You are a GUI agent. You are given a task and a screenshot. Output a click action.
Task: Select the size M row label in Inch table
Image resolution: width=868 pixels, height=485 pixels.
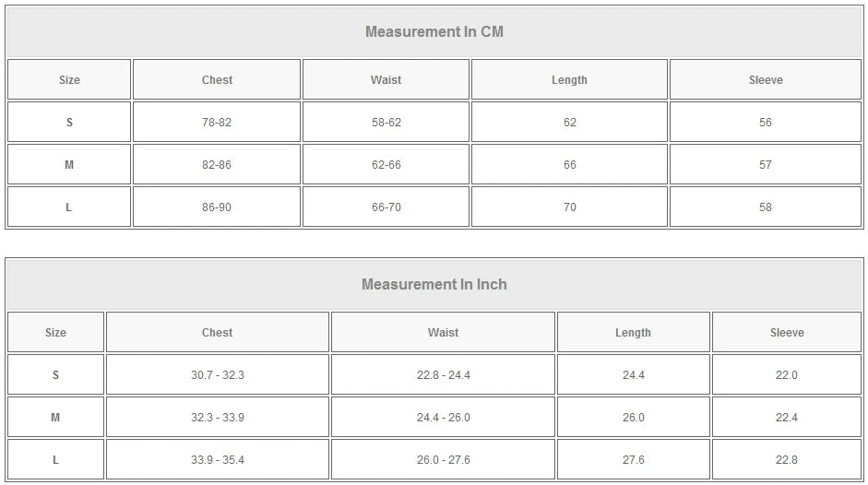click(x=55, y=418)
